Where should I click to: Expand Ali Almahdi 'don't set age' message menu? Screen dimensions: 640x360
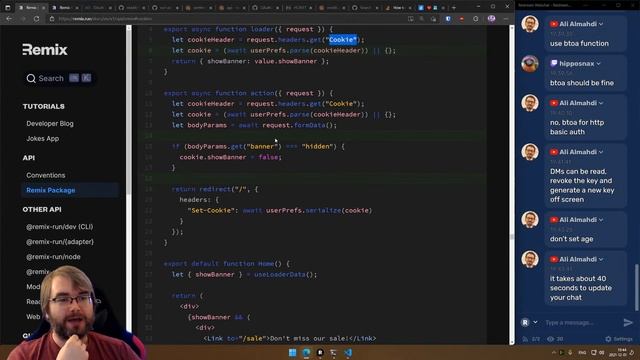(601, 220)
